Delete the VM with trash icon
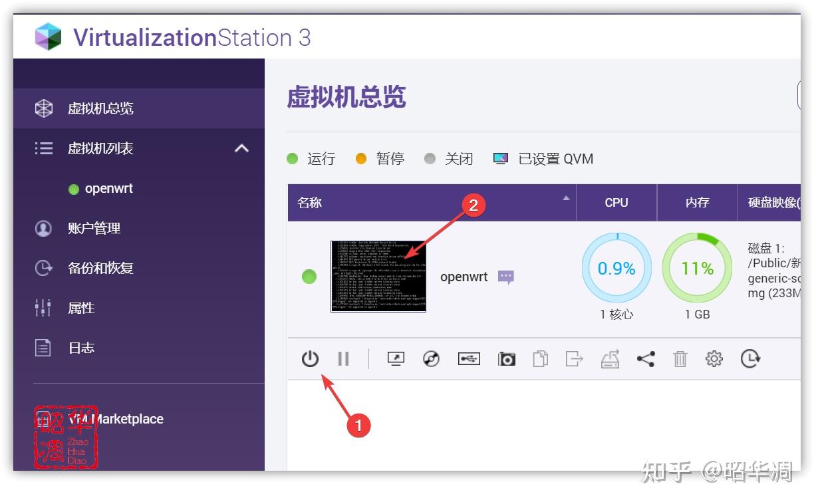This screenshot has height=504, width=814. coord(680,359)
